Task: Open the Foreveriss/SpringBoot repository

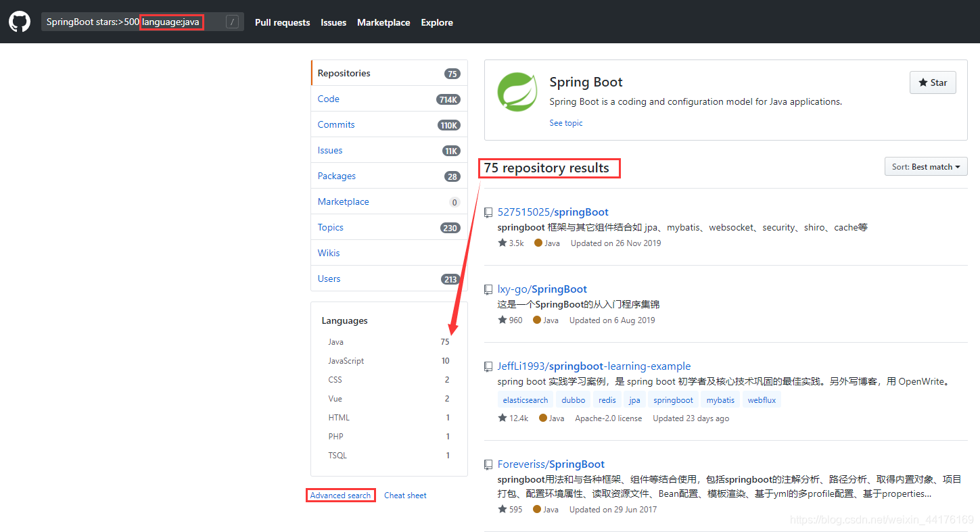Action: (x=551, y=464)
